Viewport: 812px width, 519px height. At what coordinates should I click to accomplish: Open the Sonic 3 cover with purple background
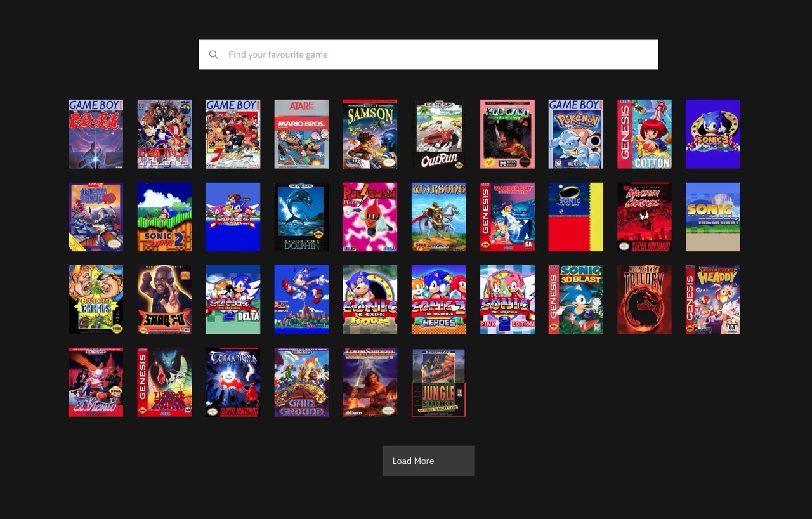(713, 134)
